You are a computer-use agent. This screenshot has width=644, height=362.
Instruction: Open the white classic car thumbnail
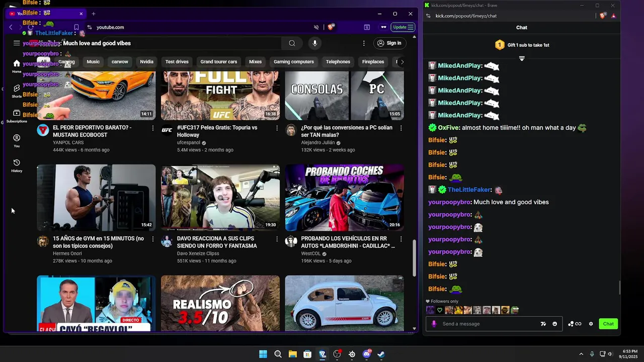click(x=344, y=303)
